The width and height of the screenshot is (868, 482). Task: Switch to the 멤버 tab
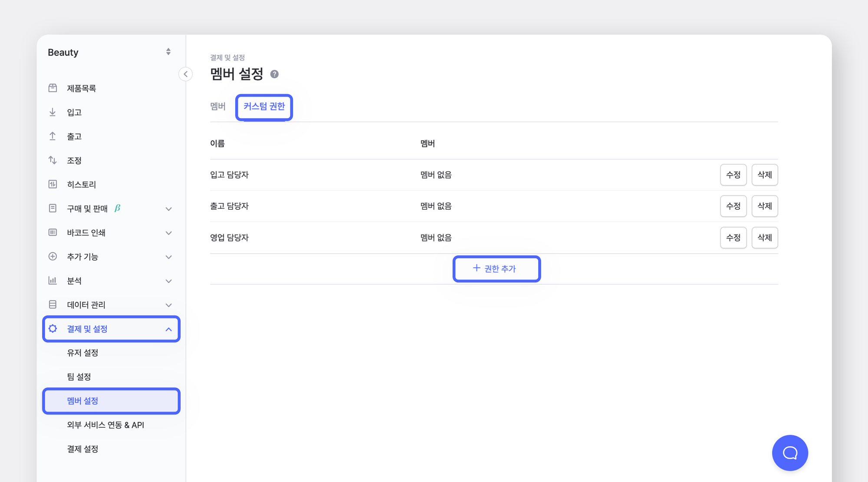click(218, 106)
